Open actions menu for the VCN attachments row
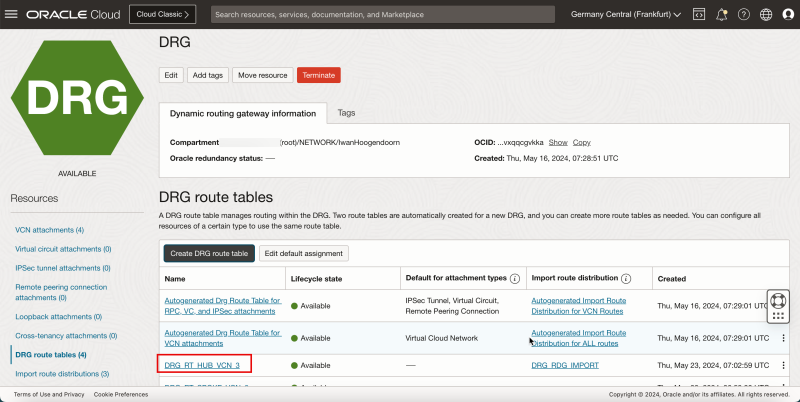Image resolution: width=800 pixels, height=402 pixels. tap(783, 338)
